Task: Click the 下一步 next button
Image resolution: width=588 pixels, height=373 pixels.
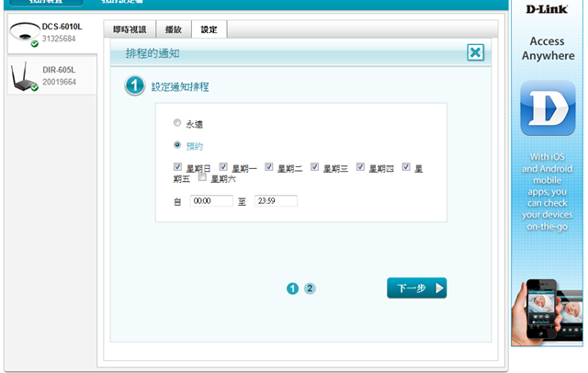Action: [x=416, y=288]
